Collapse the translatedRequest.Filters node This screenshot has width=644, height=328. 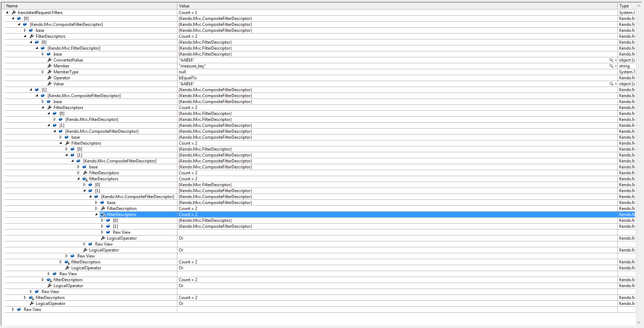click(7, 13)
